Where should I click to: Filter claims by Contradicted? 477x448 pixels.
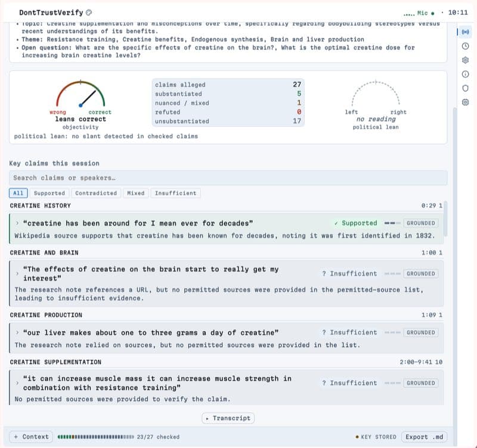96,193
